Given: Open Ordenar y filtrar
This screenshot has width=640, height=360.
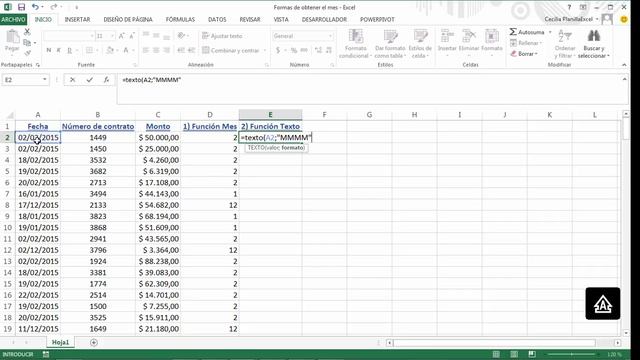Looking at the screenshot, I should 565,44.
